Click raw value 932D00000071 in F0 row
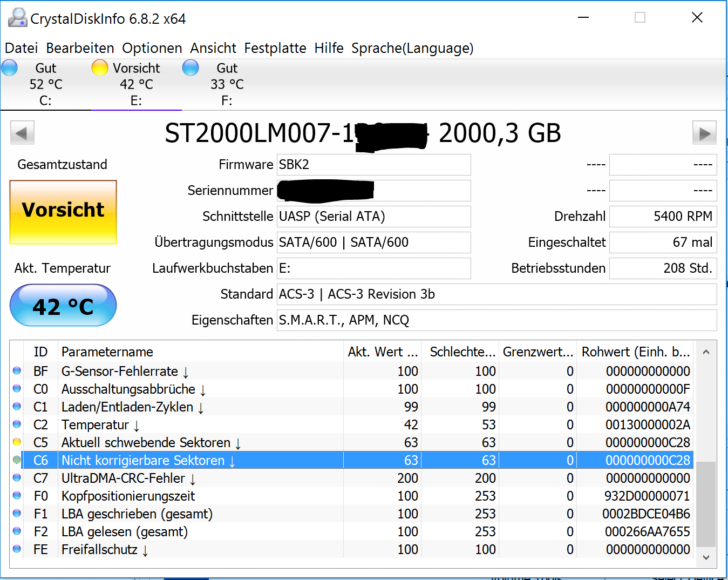728x580 pixels. 647,496
